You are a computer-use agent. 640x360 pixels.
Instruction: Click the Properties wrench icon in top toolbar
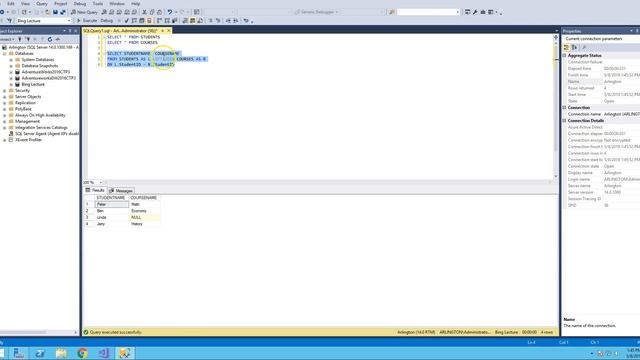(x=475, y=12)
